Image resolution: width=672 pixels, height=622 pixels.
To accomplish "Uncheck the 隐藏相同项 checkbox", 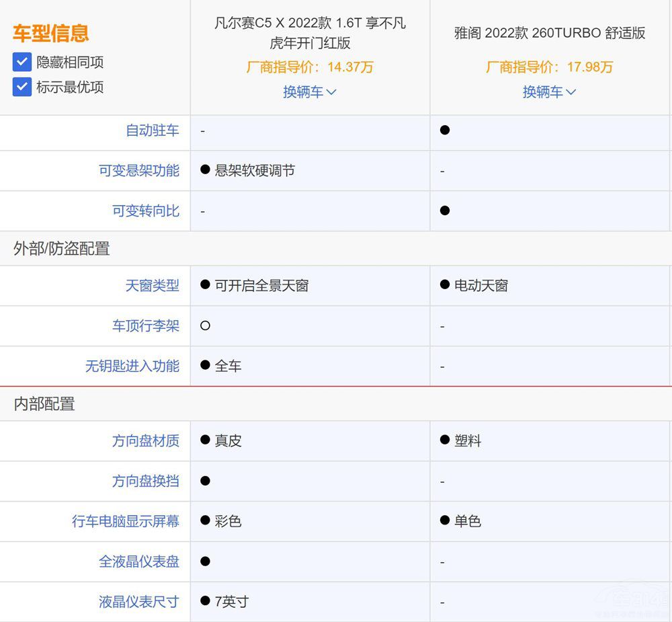I will coord(22,63).
